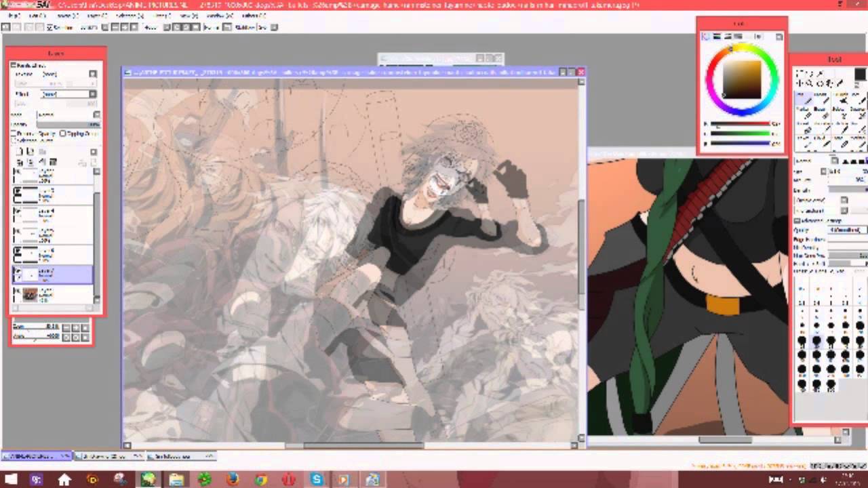Open the Layer menu
Screen dimensions: 868x488
click(97, 16)
